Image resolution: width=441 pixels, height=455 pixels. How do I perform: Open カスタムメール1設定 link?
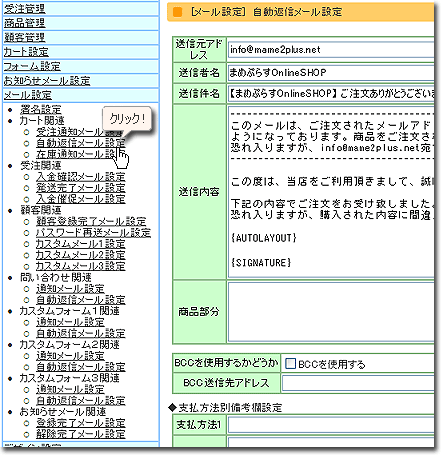[x=81, y=244]
